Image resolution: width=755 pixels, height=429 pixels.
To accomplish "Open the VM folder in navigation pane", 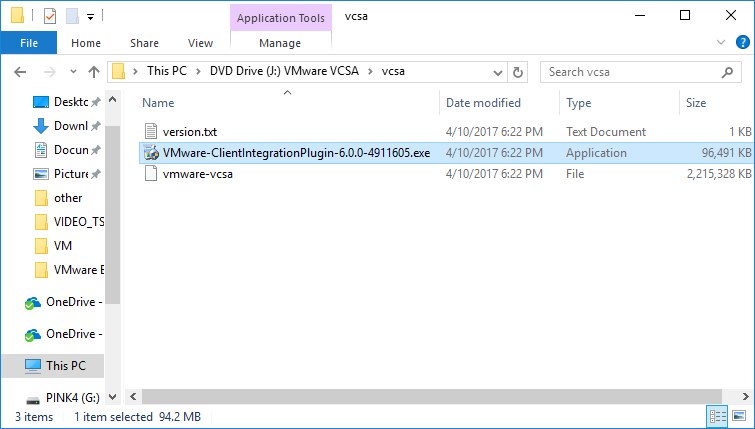I will click(x=54, y=246).
